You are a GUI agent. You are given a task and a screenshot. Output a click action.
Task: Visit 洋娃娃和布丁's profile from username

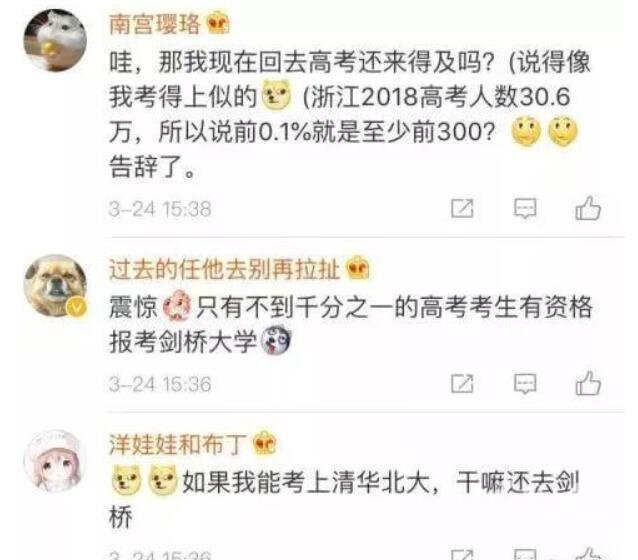(178, 444)
